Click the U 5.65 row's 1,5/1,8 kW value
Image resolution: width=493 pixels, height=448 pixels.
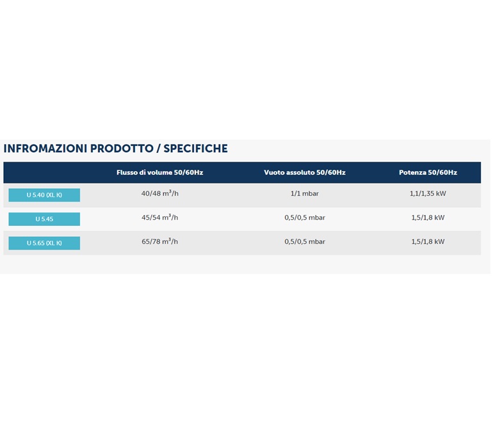tap(428, 242)
